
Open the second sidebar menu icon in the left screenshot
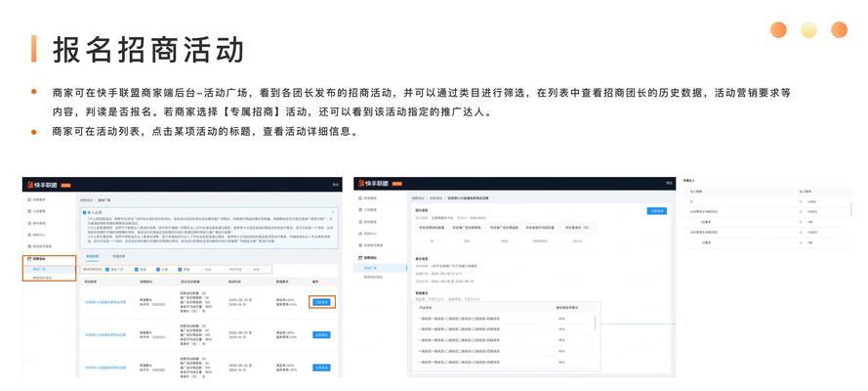[29, 211]
